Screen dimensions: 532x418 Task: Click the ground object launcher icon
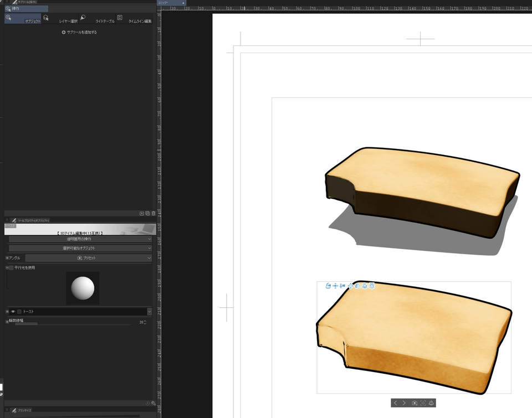[x=431, y=402]
